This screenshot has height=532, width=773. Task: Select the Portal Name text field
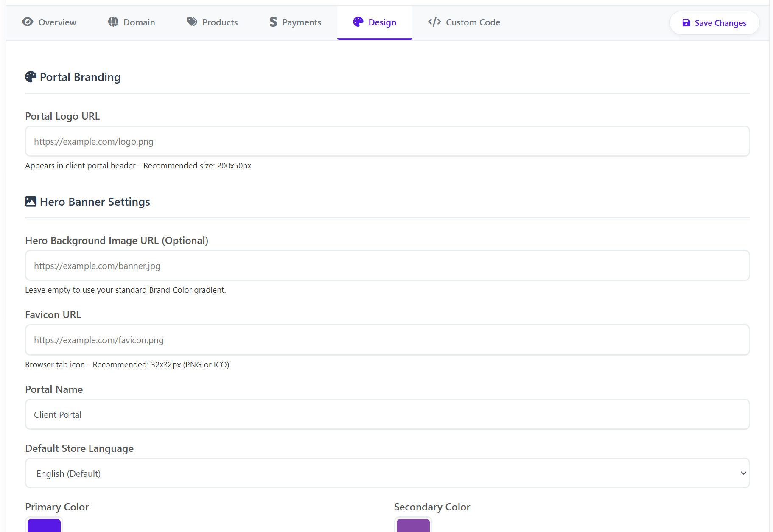(x=387, y=414)
